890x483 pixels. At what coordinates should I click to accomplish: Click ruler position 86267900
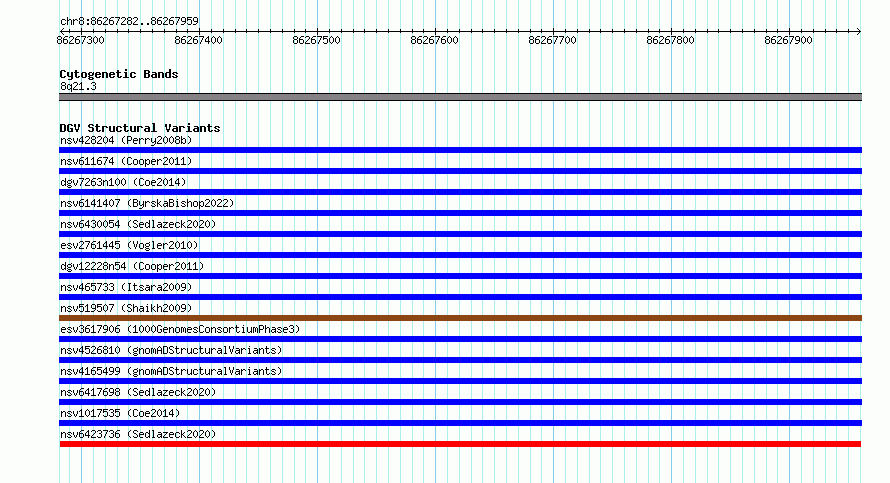[788, 40]
